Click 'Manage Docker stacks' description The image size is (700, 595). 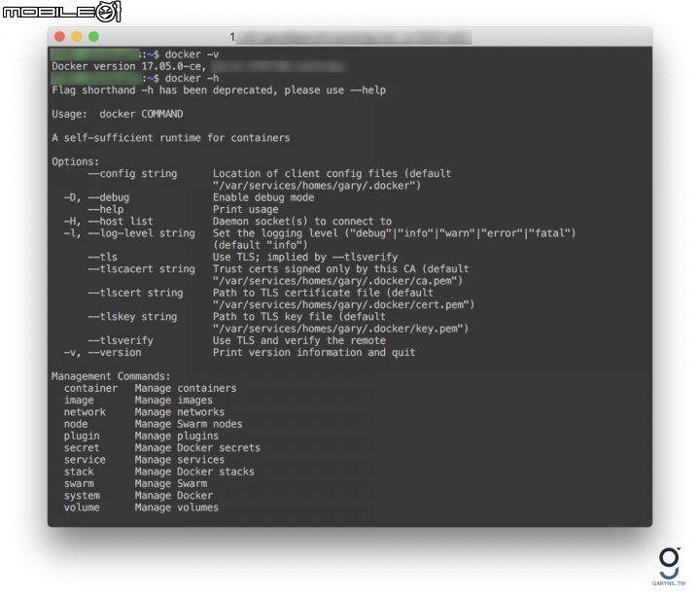click(x=194, y=472)
